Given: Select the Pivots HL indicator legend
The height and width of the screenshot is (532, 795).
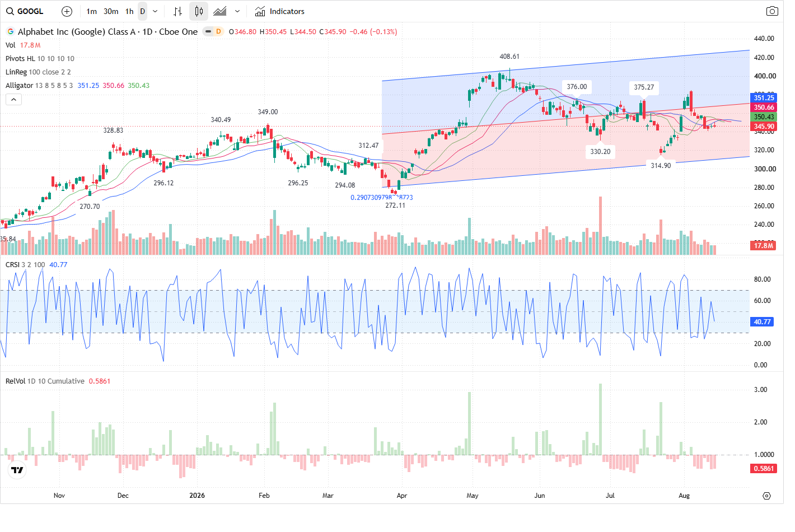Looking at the screenshot, I should click(x=20, y=59).
